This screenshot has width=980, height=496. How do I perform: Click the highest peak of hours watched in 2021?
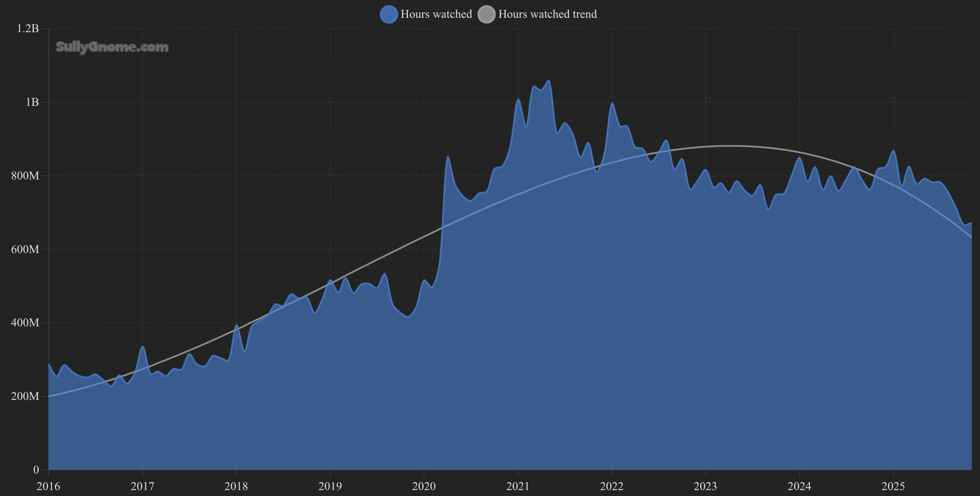click(549, 81)
